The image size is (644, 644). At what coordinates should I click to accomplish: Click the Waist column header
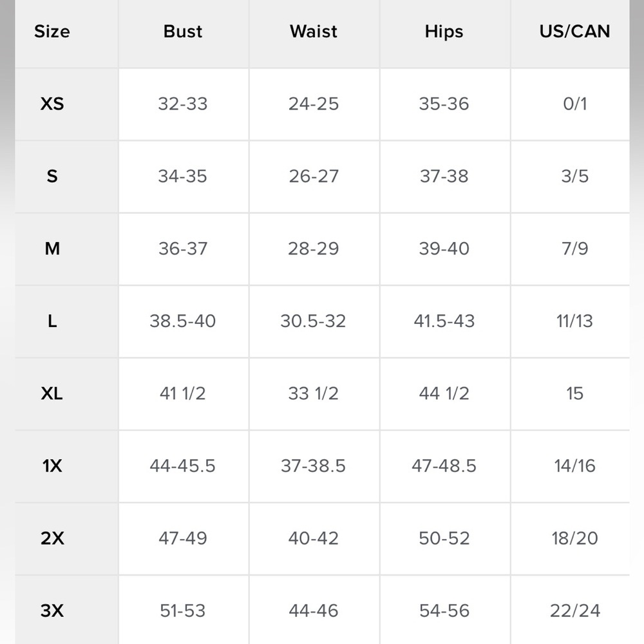314,32
